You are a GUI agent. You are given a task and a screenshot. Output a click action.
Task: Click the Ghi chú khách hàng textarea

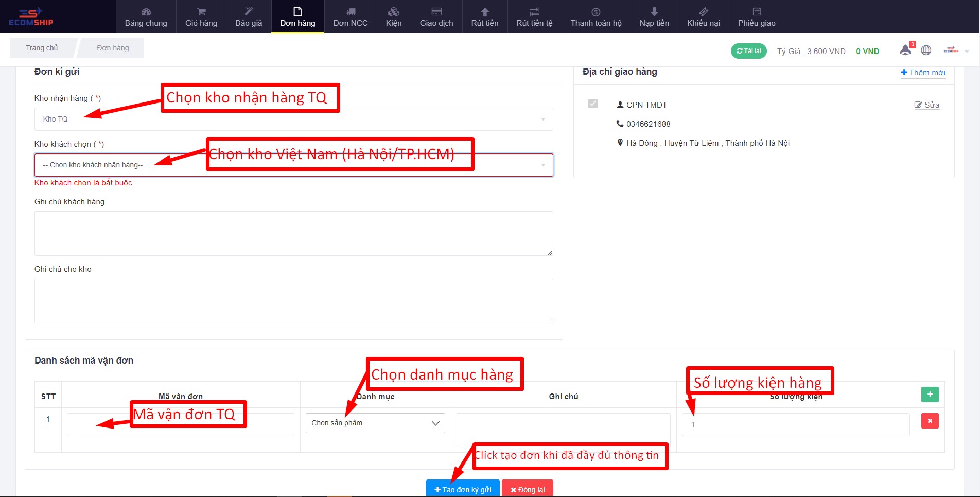click(293, 233)
